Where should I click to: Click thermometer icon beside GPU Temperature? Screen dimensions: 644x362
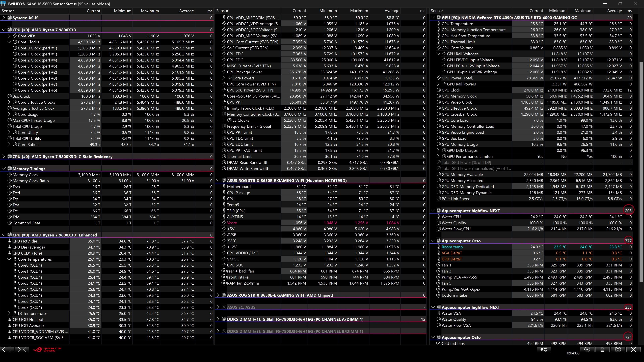[439, 23]
